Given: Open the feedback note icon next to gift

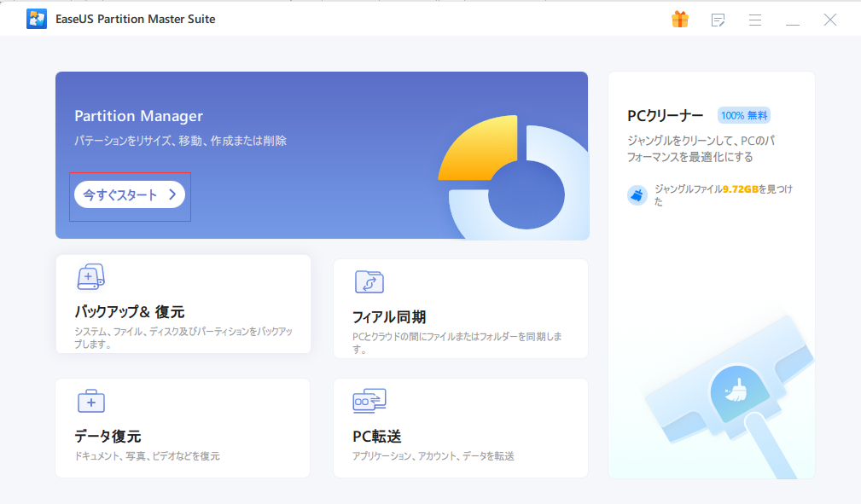Looking at the screenshot, I should [x=718, y=19].
